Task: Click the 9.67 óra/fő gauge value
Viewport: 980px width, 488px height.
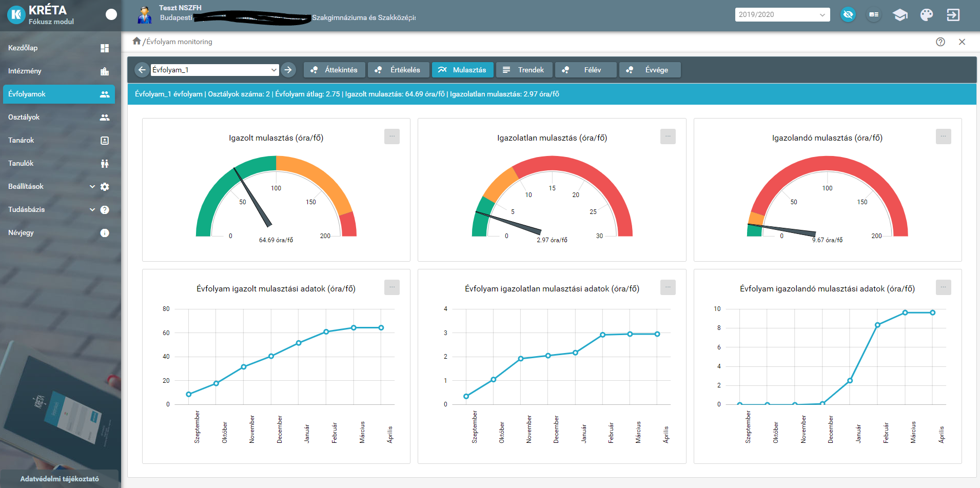Action: [x=827, y=240]
